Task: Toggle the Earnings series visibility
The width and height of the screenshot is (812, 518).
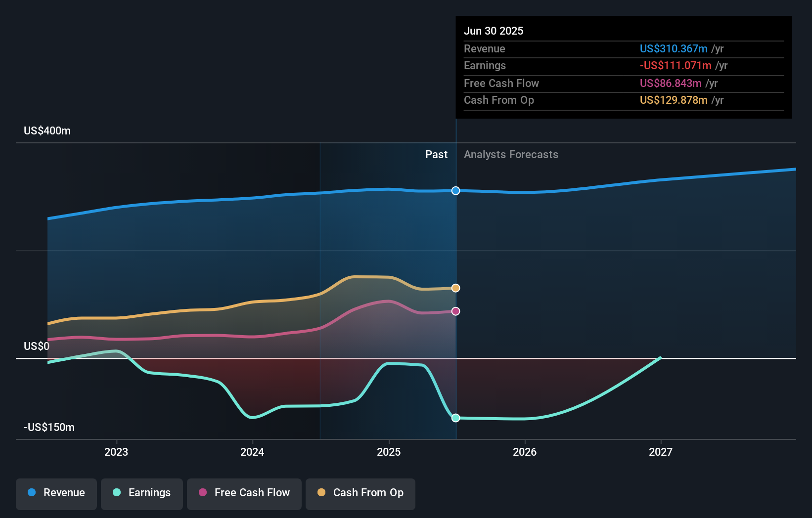Action: 142,493
